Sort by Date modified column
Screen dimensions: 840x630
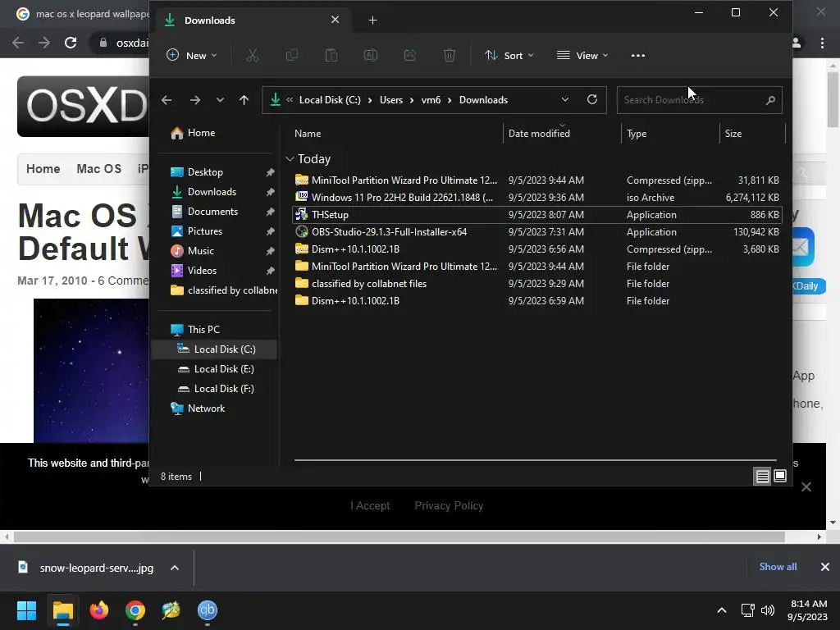539,134
